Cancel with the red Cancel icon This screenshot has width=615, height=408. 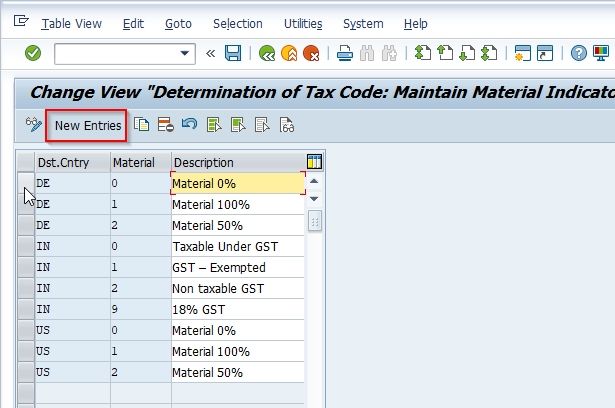[311, 53]
